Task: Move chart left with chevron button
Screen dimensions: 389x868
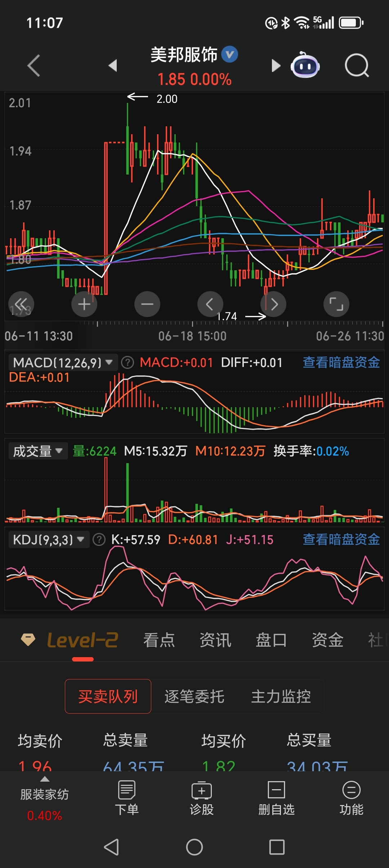Action: [x=210, y=304]
